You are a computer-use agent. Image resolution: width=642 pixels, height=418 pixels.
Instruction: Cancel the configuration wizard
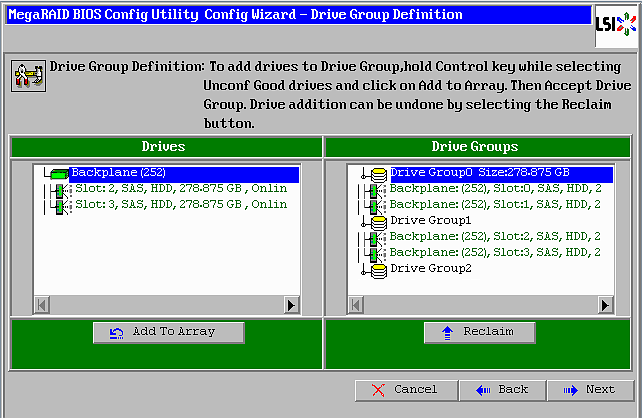pyautogui.click(x=404, y=389)
